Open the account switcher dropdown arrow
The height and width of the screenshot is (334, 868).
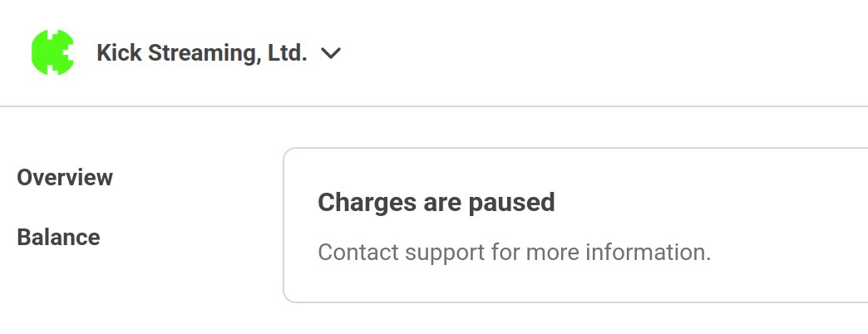pos(331,54)
